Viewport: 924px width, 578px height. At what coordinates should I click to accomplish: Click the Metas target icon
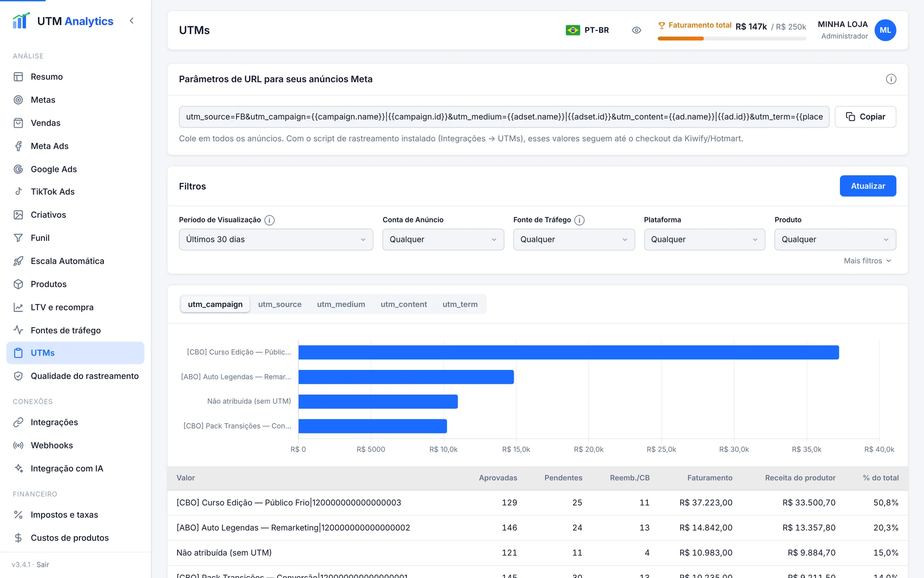(18, 100)
